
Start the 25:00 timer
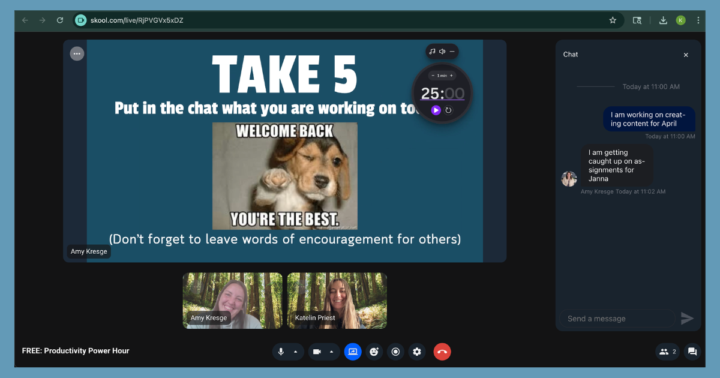pos(436,110)
